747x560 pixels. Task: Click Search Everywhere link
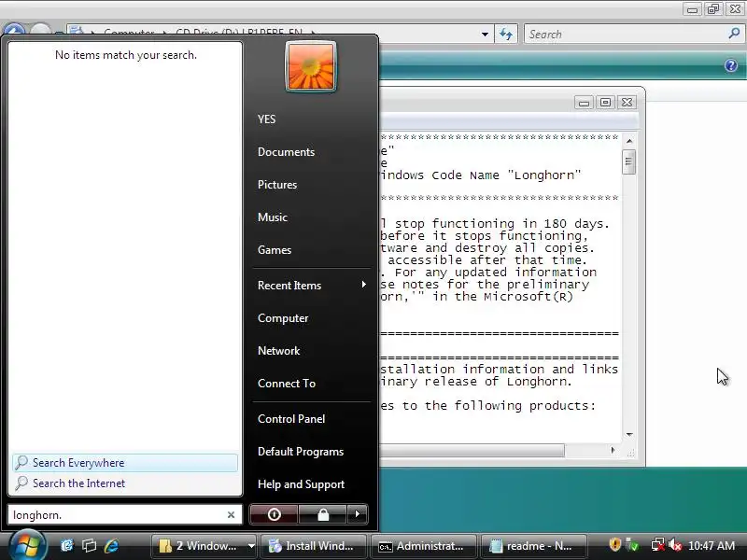[x=125, y=463]
